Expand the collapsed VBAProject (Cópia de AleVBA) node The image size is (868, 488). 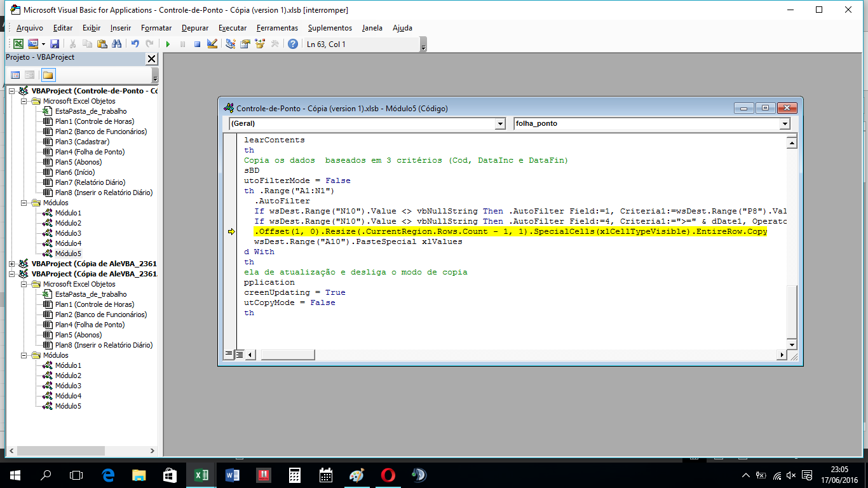pyautogui.click(x=11, y=264)
